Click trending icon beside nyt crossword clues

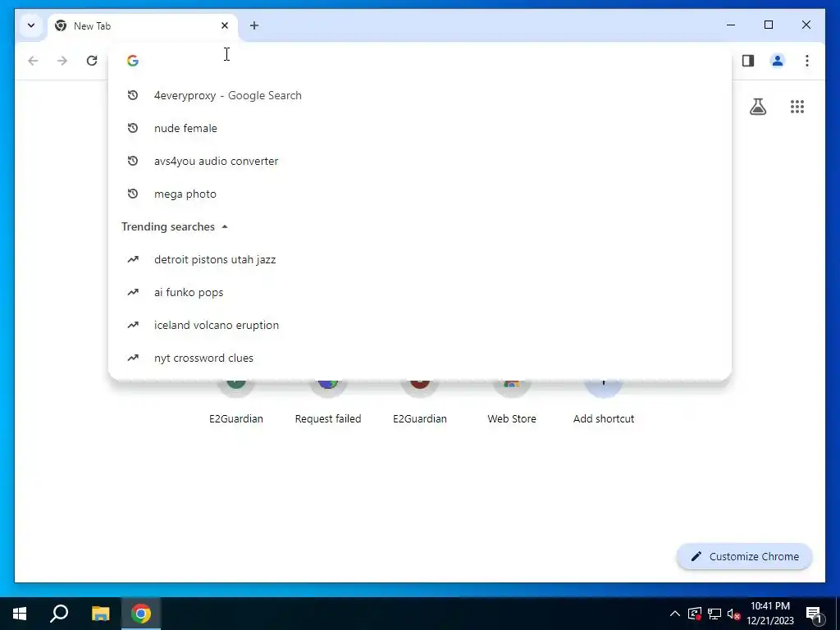[133, 358]
